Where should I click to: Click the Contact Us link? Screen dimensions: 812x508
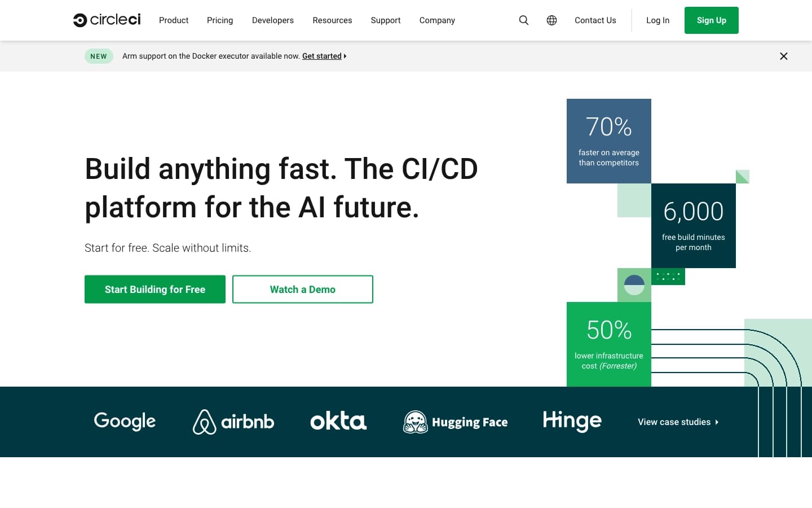point(595,20)
